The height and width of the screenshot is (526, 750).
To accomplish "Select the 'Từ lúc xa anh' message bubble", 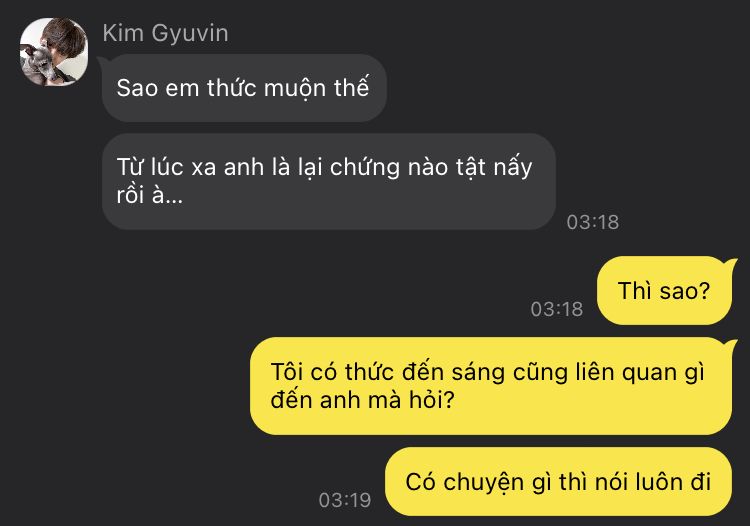I will [x=329, y=181].
